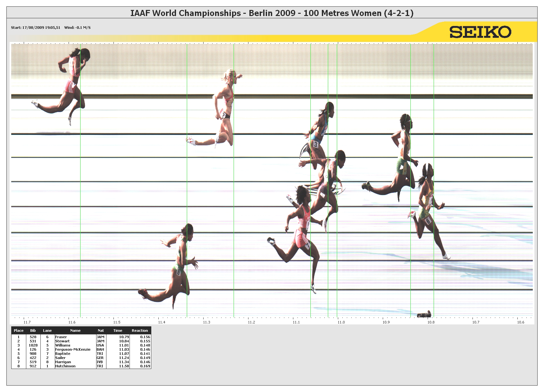
Task: Select the green finish marker at 10.84
Action: coord(411,179)
